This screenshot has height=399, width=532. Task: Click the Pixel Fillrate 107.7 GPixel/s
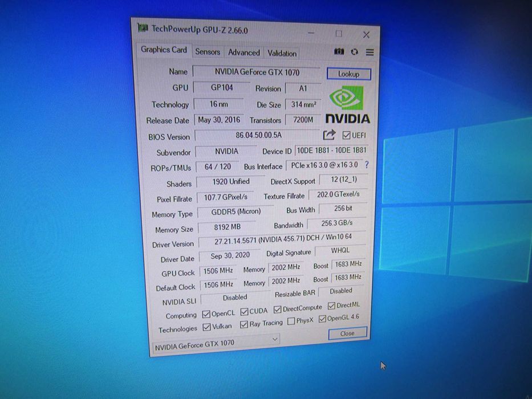tap(225, 197)
